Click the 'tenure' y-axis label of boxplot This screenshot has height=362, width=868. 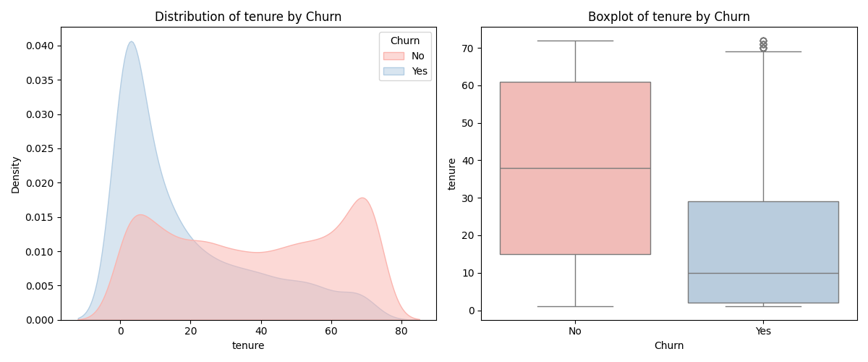[452, 173]
